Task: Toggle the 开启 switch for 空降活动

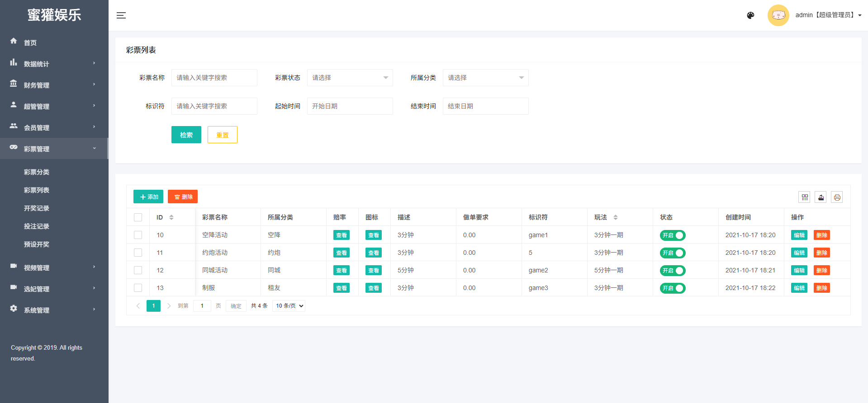Action: (673, 235)
